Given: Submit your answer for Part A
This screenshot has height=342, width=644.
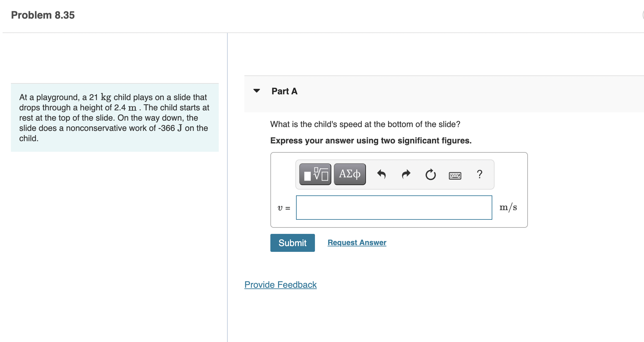Looking at the screenshot, I should pos(292,243).
